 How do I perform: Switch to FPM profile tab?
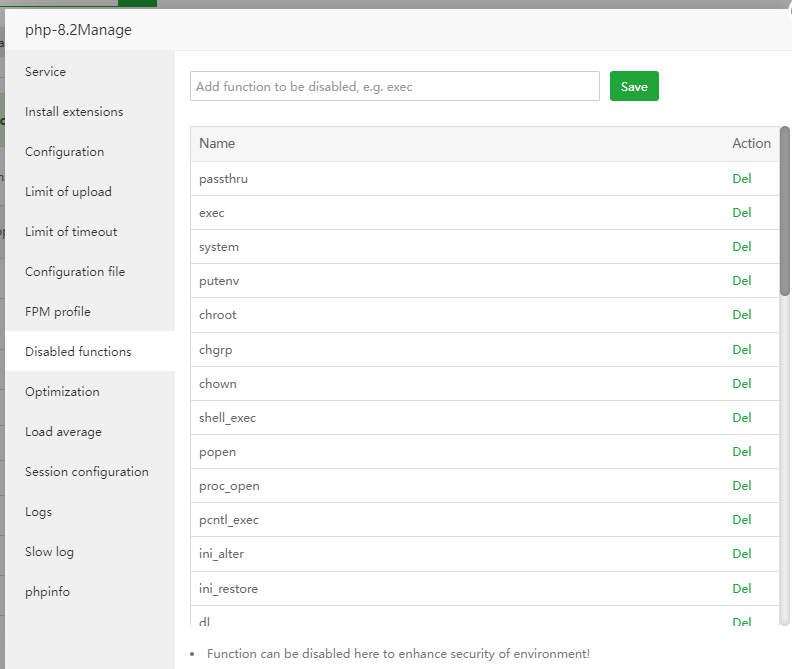click(x=58, y=312)
